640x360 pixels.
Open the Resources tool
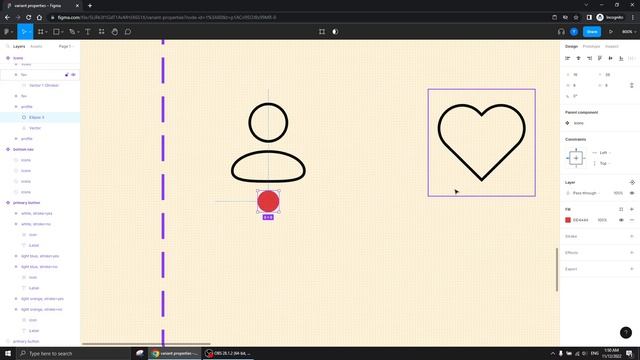(x=101, y=32)
